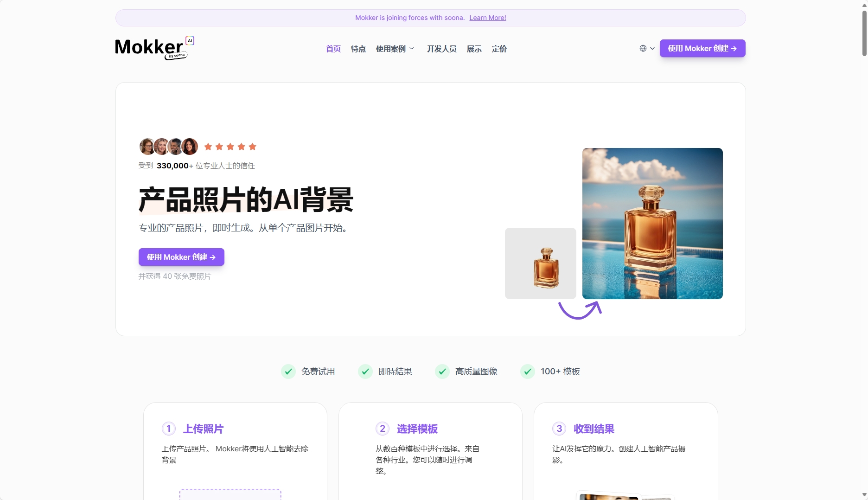This screenshot has width=868, height=500.
Task: Click the small perfume bottle thumbnail
Action: (x=541, y=263)
